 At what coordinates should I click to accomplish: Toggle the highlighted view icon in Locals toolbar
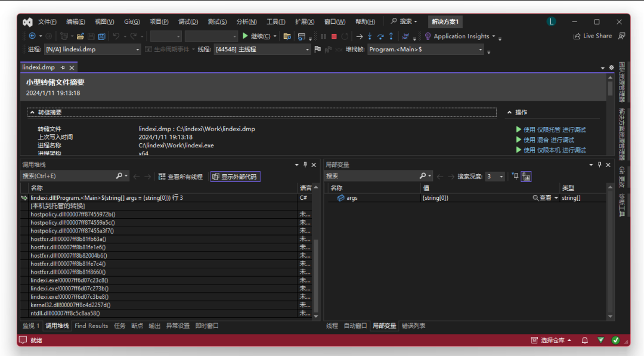(x=526, y=177)
